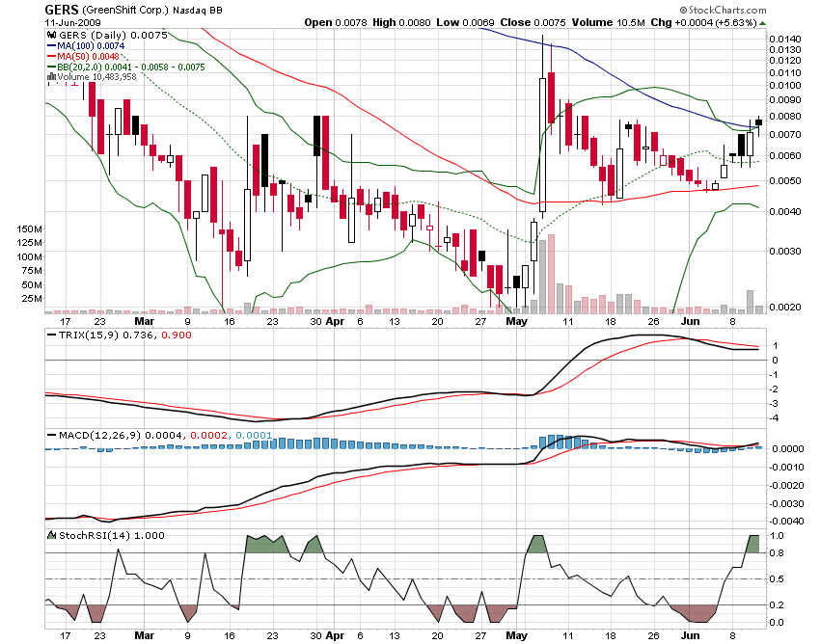Click the 50M volume axis label

coord(32,285)
